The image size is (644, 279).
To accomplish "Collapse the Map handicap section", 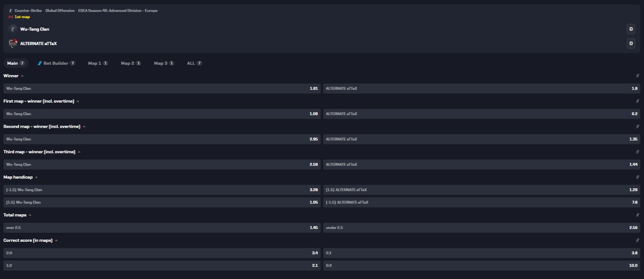I will pos(36,177).
